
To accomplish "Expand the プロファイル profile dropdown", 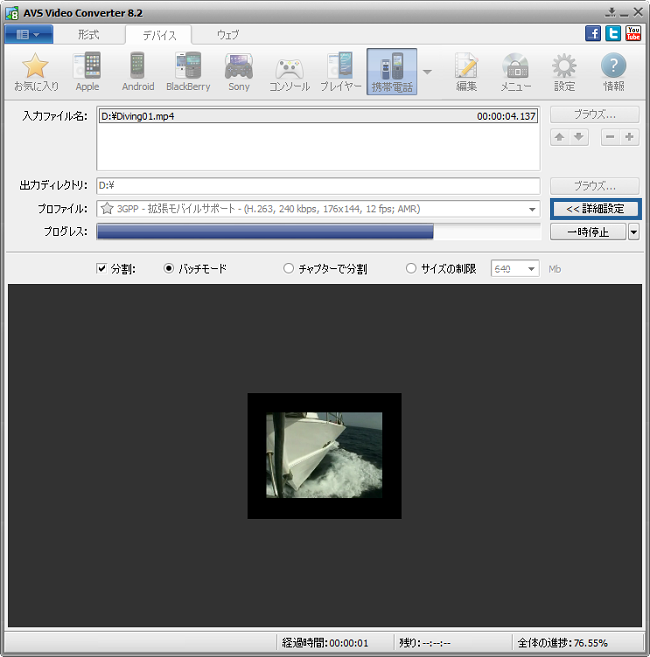I will click(x=532, y=209).
